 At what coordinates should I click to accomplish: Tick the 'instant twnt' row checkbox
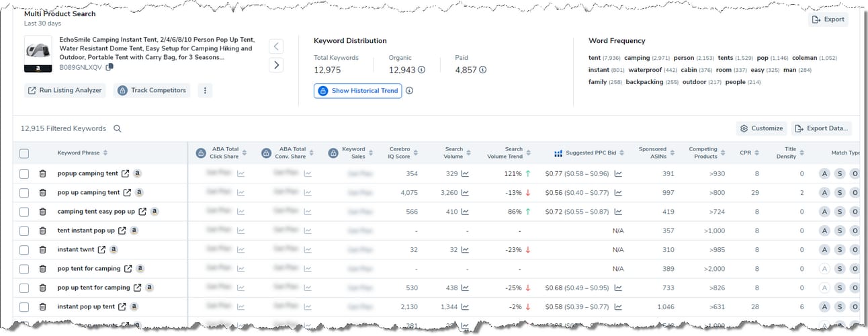[24, 250]
